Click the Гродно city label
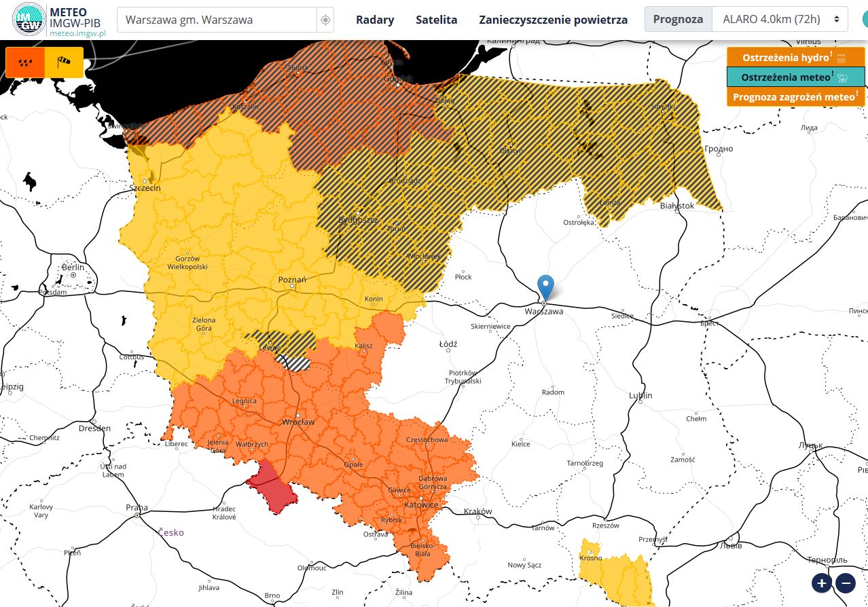 (x=719, y=149)
